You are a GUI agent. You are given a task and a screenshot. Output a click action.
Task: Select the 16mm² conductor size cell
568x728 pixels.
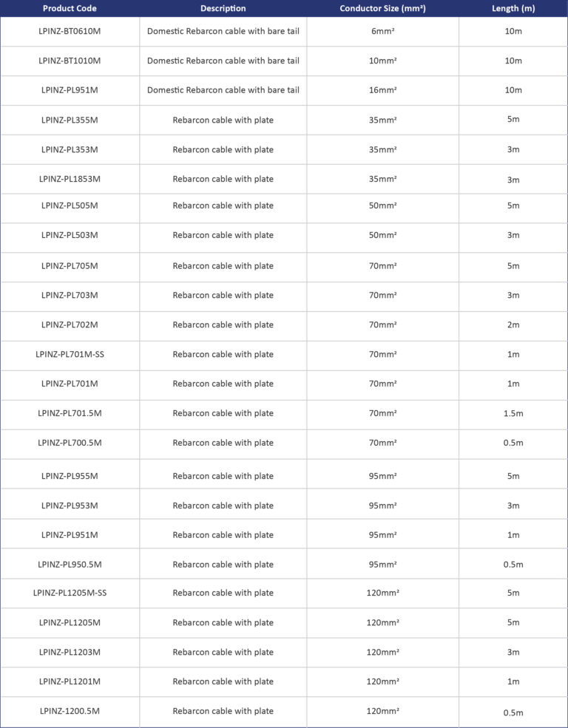point(382,90)
